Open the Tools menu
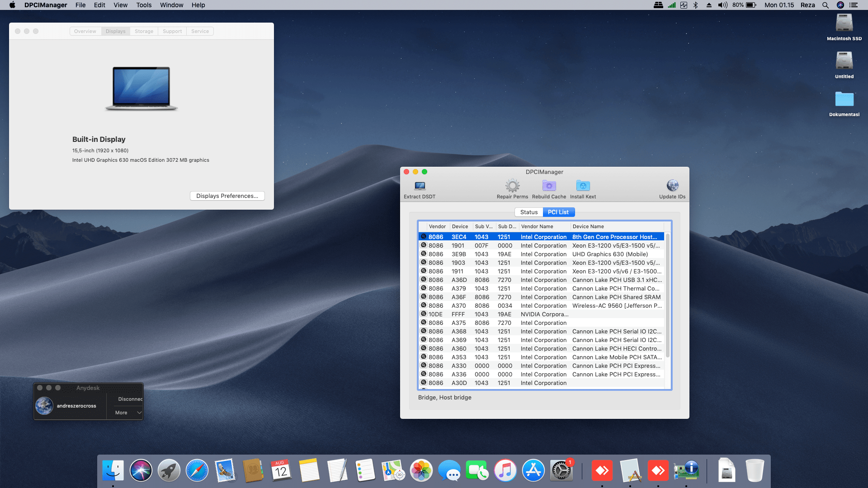This screenshot has width=868, height=488. pyautogui.click(x=144, y=5)
